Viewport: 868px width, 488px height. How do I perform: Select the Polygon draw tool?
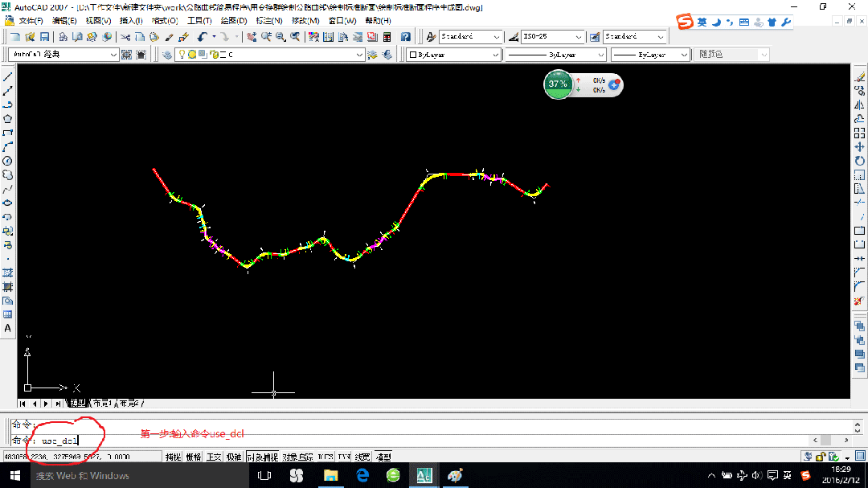click(x=8, y=118)
